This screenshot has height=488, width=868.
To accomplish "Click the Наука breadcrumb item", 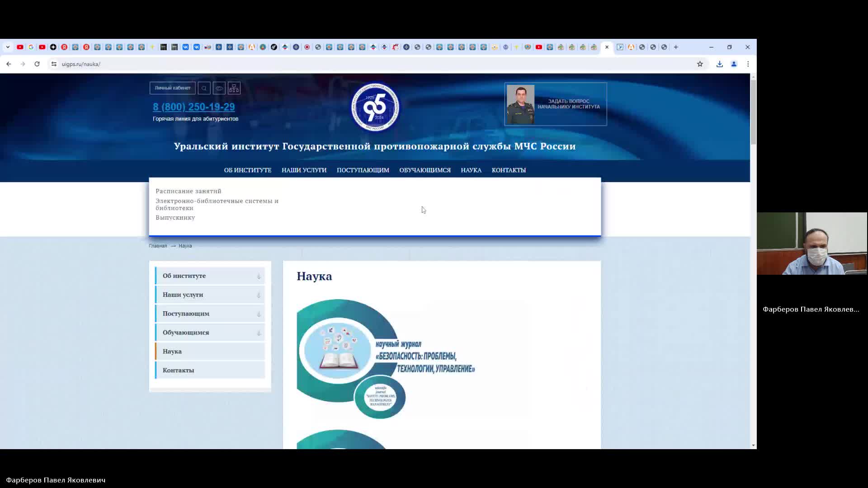I will click(x=185, y=246).
